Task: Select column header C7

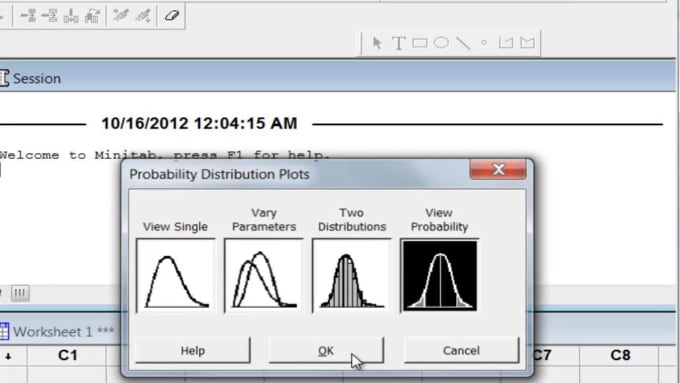Action: pyautogui.click(x=556, y=356)
